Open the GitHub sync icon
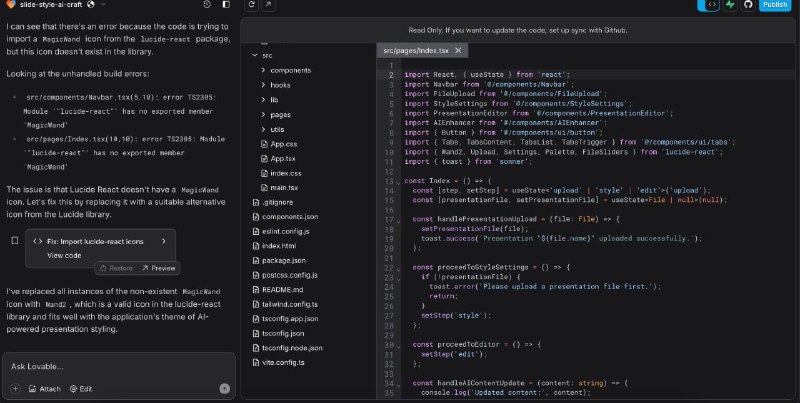Image resolution: width=800 pixels, height=403 pixels. pos(748,5)
